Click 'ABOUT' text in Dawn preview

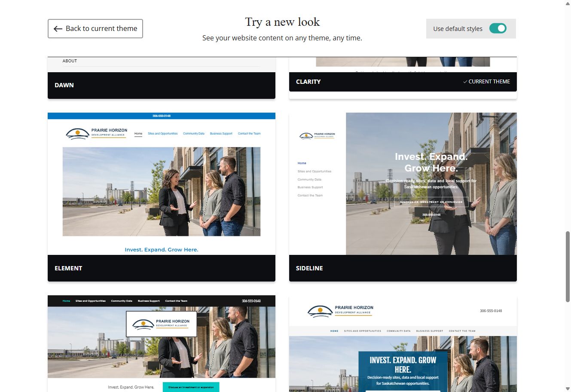coord(70,61)
